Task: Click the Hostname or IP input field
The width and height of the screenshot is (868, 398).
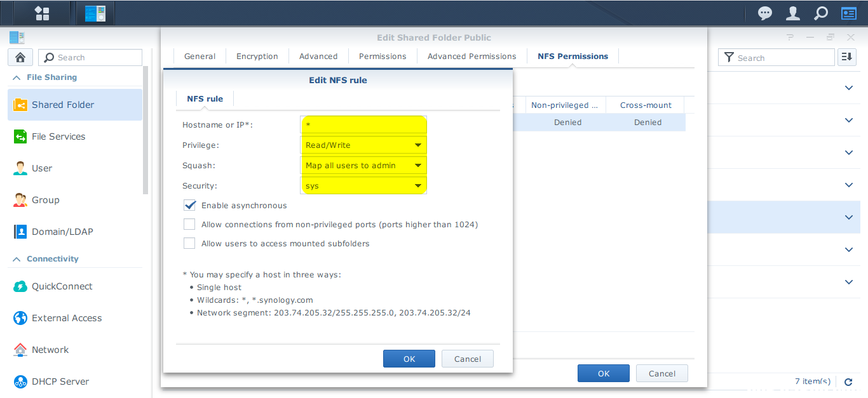Action: point(363,125)
